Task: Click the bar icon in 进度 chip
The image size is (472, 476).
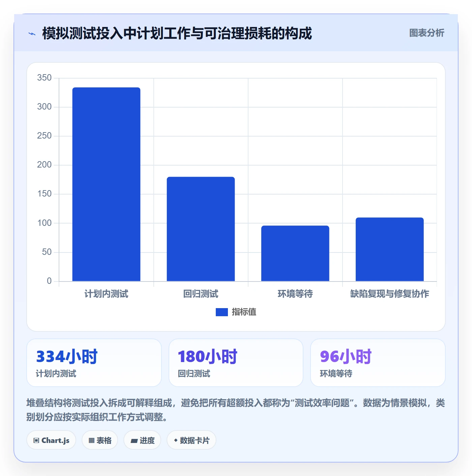Action: [134, 441]
